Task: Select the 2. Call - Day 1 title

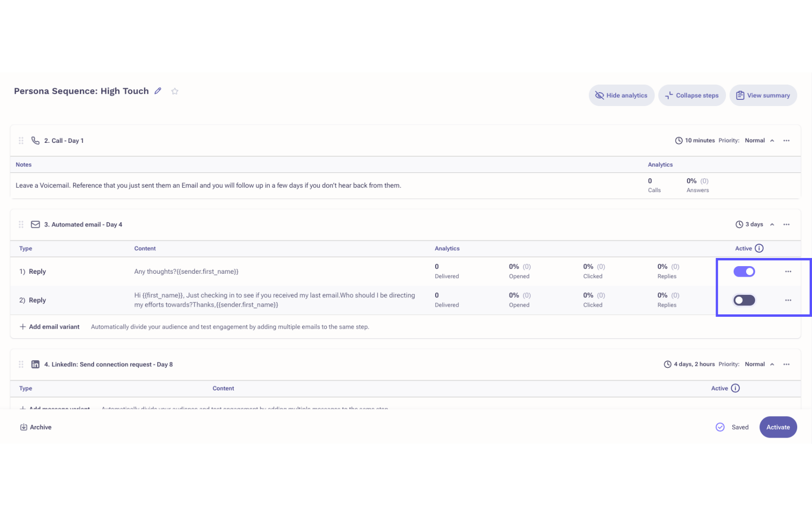Action: [64, 140]
